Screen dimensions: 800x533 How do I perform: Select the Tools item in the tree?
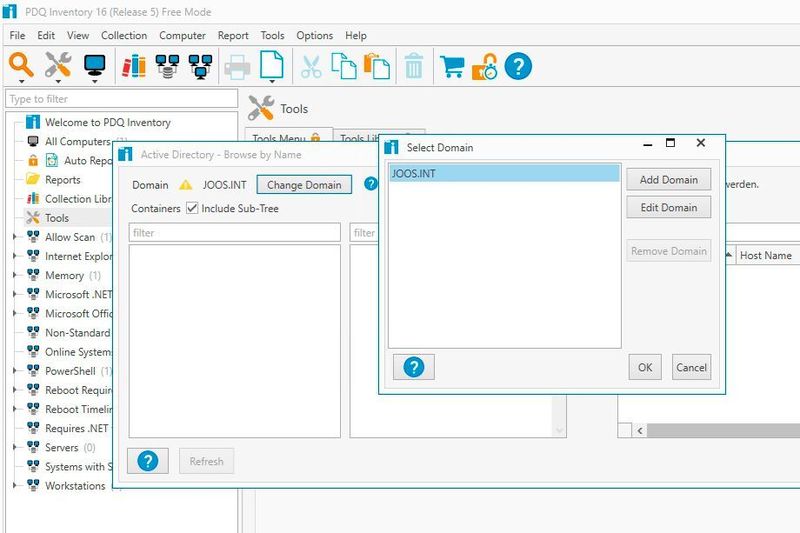pos(57,218)
